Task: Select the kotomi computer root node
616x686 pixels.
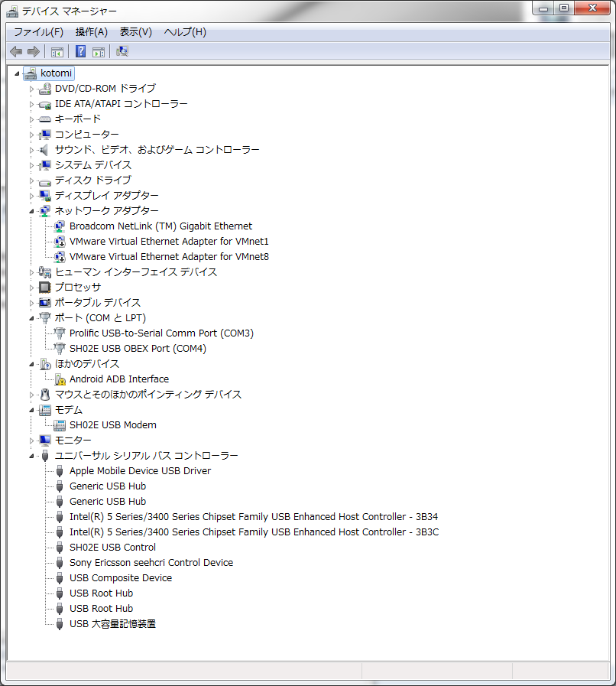Action: pyautogui.click(x=57, y=73)
